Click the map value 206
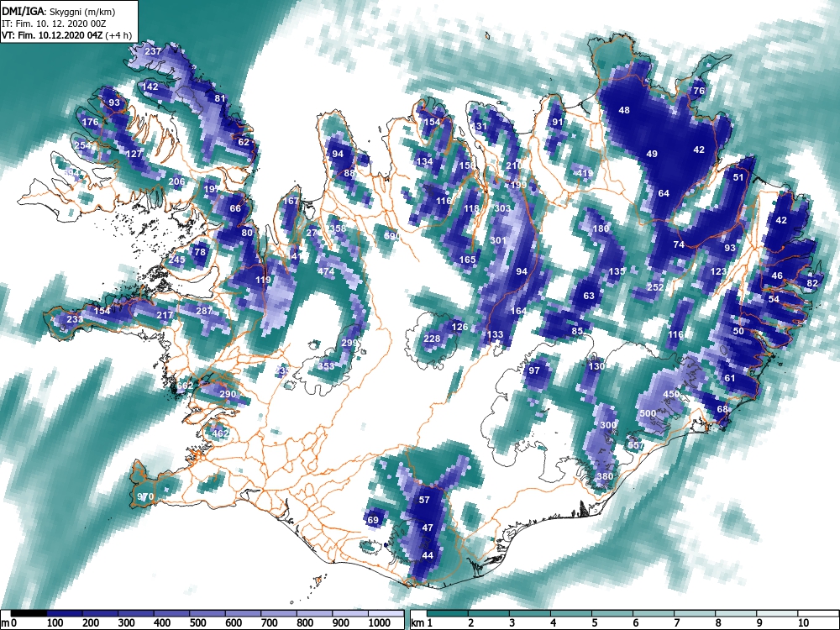Viewport: 840px width, 630px height. (x=176, y=181)
